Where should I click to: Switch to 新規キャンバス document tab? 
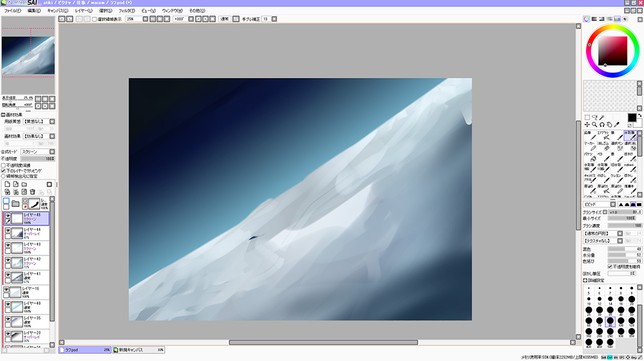coord(138,350)
